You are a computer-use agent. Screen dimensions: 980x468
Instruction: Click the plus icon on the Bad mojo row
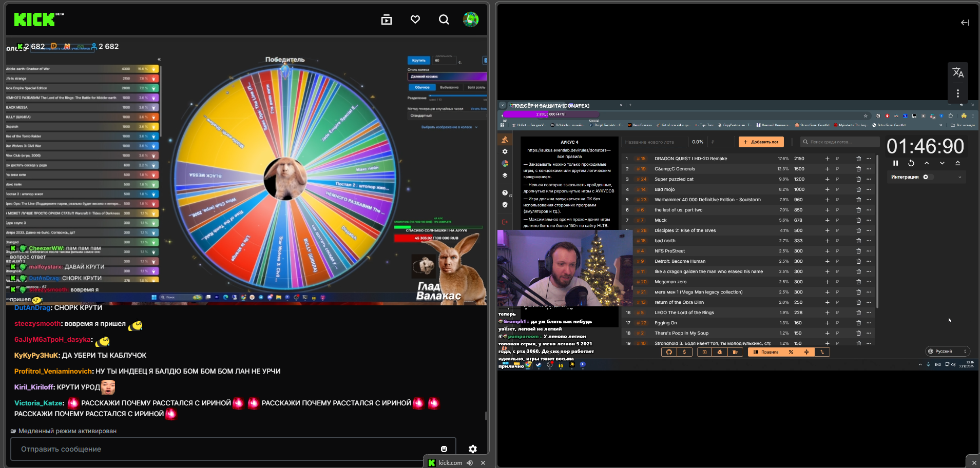point(827,189)
